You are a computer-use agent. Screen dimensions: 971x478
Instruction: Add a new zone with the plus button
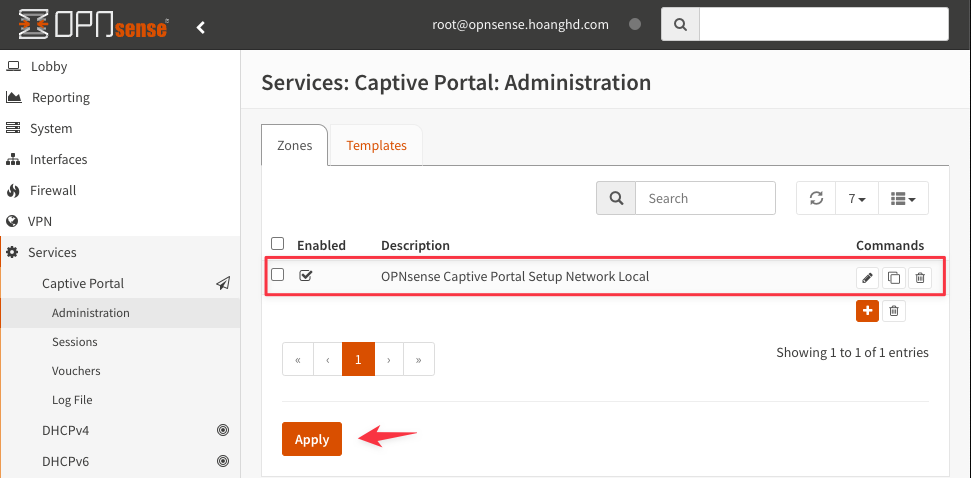868,310
